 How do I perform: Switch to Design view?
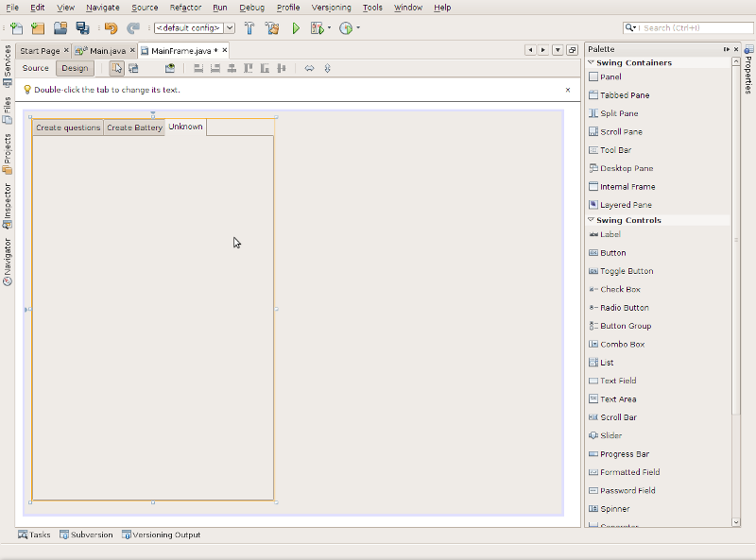(x=75, y=68)
